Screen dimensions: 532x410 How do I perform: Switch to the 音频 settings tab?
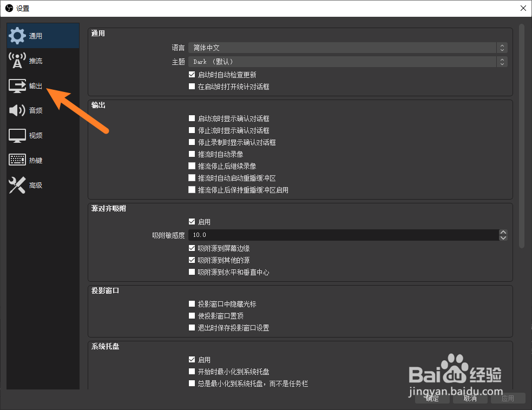coord(43,110)
